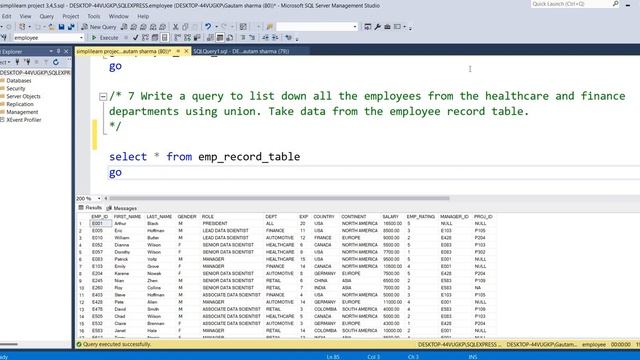Click the Quick Launch search magnifier

coord(616,4)
